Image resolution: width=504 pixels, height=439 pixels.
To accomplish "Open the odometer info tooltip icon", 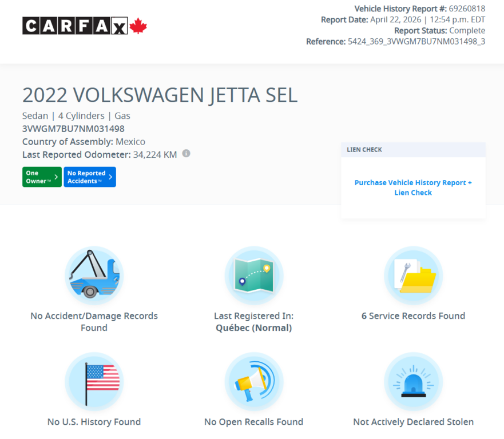I will [186, 153].
